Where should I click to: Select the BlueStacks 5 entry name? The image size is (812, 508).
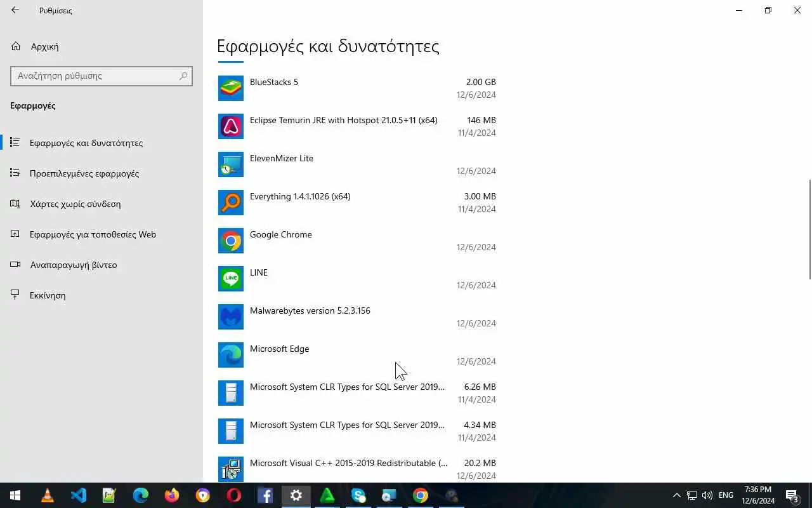tap(274, 82)
